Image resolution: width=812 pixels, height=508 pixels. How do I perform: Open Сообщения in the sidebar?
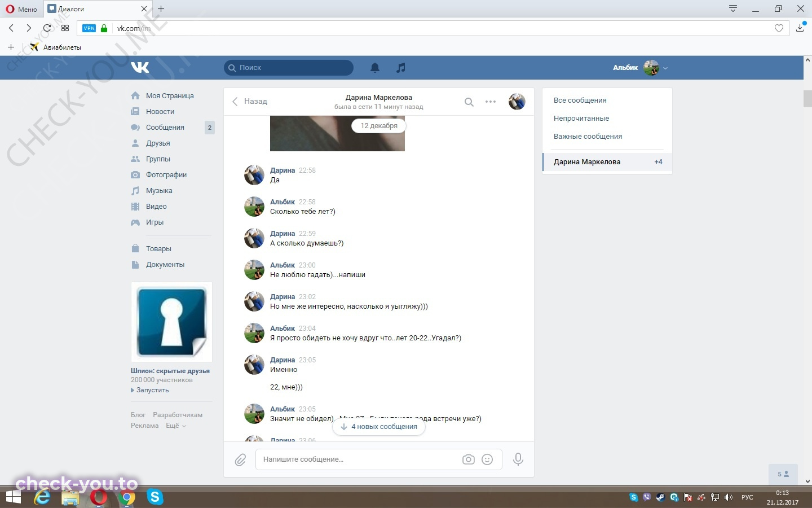[165, 128]
